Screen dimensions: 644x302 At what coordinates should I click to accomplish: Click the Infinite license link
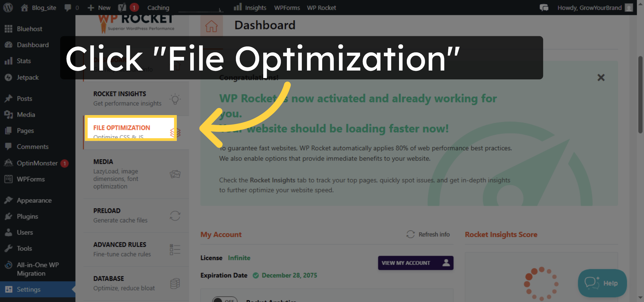[239, 258]
